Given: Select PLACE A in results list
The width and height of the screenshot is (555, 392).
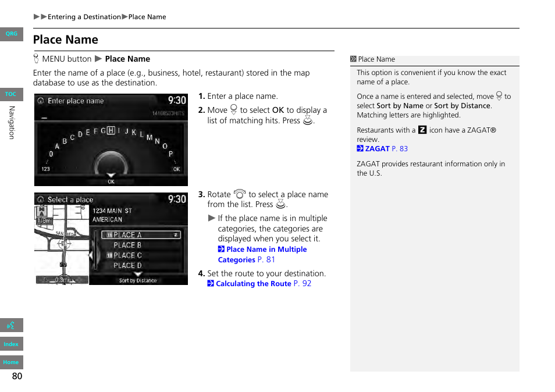Looking at the screenshot, I should (141, 235).
